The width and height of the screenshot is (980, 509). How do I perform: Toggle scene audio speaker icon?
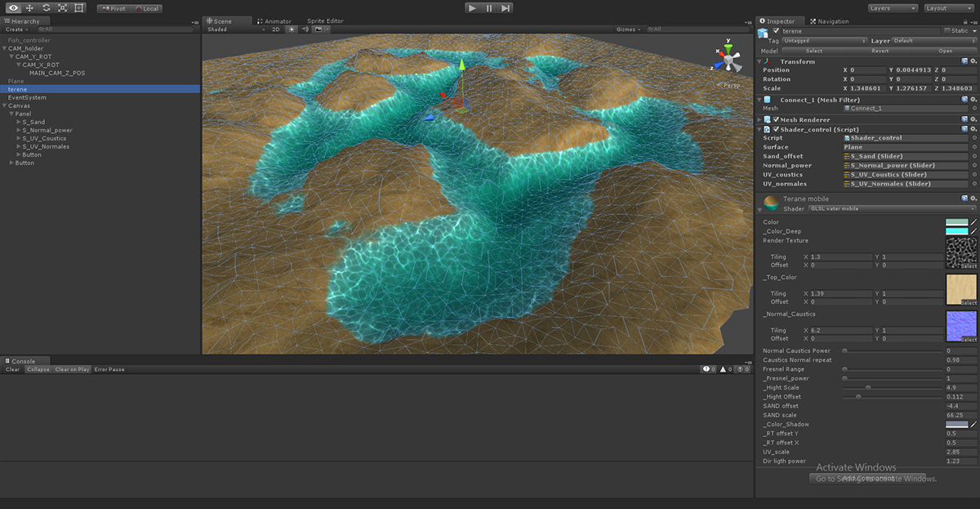(x=305, y=29)
